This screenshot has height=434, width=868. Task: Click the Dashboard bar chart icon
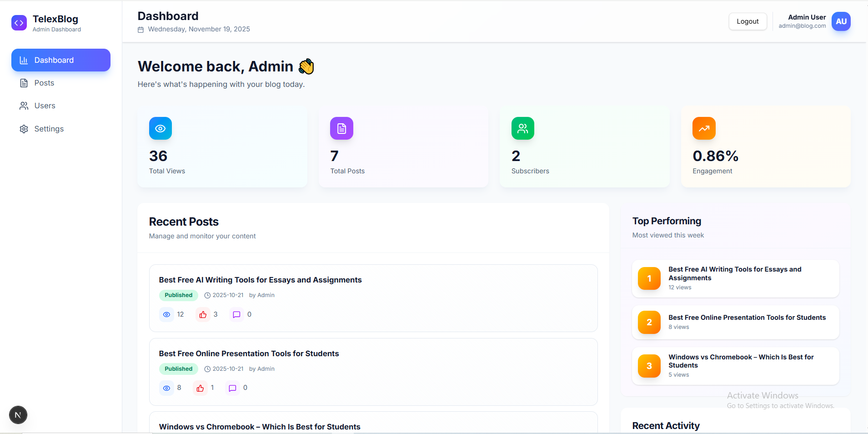click(24, 60)
